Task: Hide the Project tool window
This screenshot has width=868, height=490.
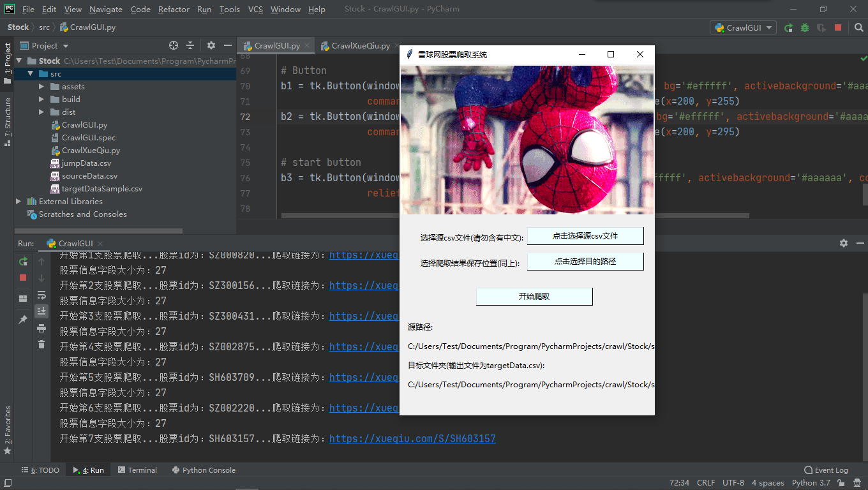Action: [228, 45]
